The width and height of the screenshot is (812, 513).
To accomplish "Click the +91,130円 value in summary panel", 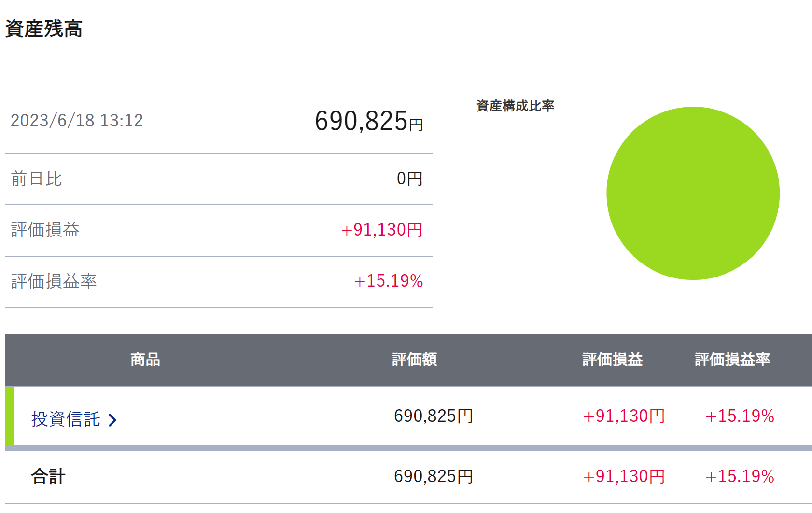I will (381, 230).
